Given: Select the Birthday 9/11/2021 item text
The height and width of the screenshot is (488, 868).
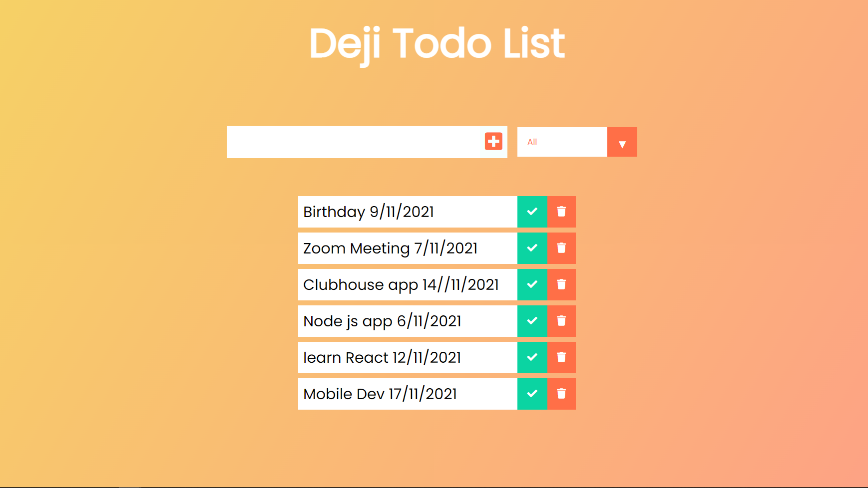Looking at the screenshot, I should (x=369, y=212).
